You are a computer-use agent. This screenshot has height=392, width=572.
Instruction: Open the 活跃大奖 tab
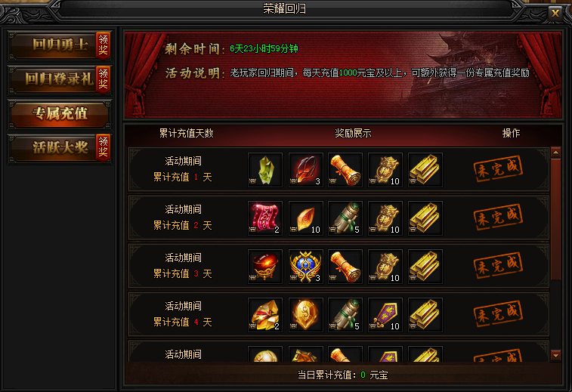tap(60, 148)
